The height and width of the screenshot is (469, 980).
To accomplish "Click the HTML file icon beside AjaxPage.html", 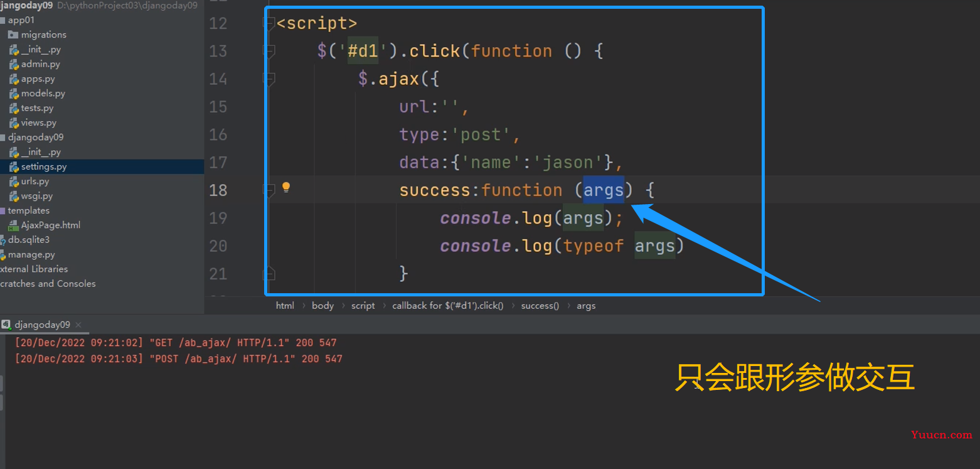I will 14,225.
